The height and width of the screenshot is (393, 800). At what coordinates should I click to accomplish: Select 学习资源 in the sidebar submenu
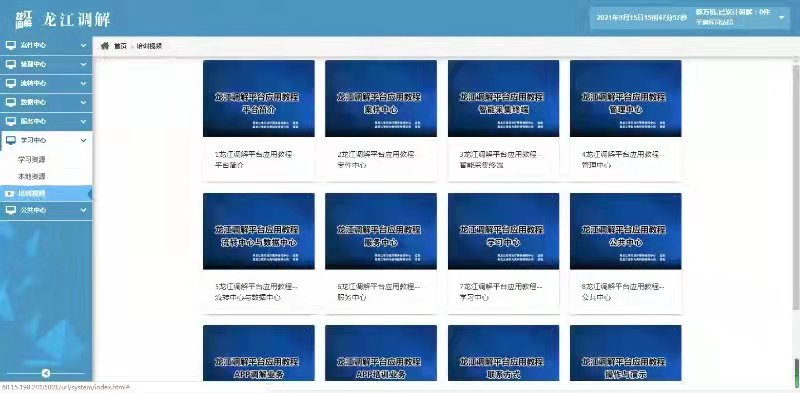[32, 160]
